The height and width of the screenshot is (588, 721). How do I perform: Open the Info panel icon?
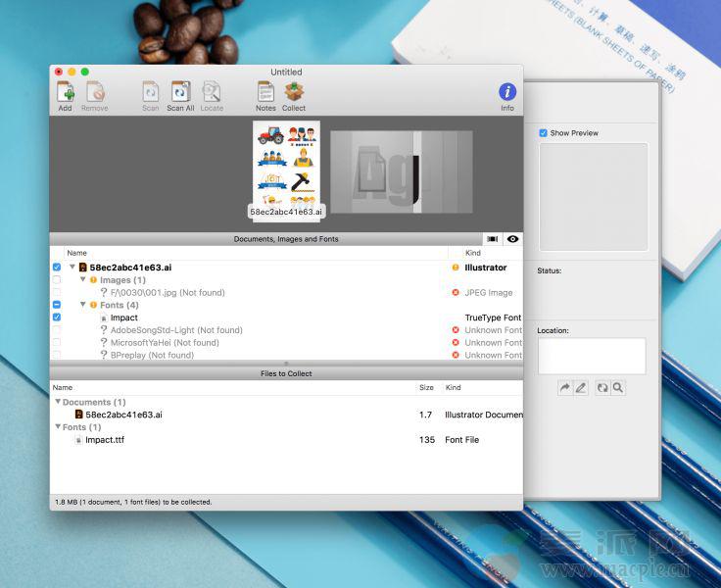(x=507, y=92)
